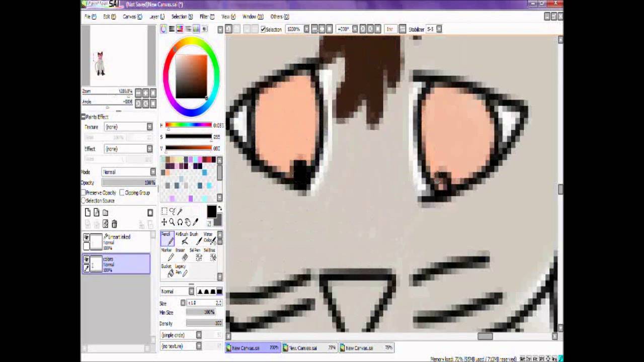Choose the magic wand tool
The width and height of the screenshot is (644, 362).
[x=180, y=212]
